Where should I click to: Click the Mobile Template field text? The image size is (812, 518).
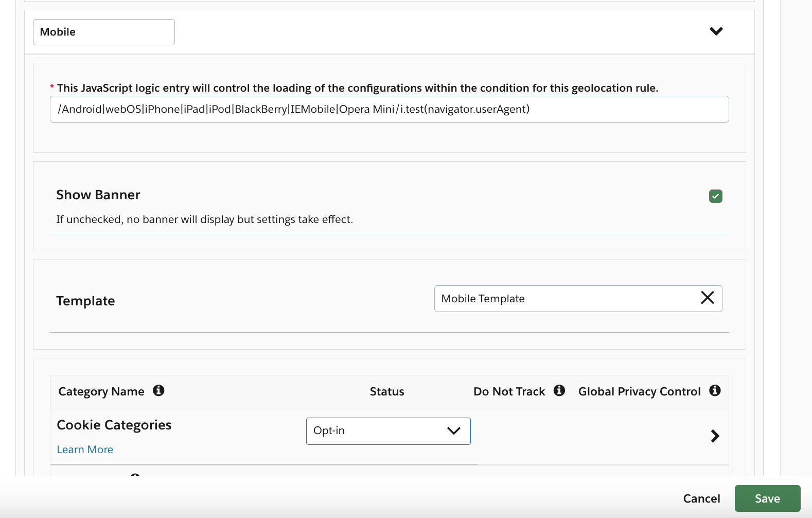coord(483,299)
